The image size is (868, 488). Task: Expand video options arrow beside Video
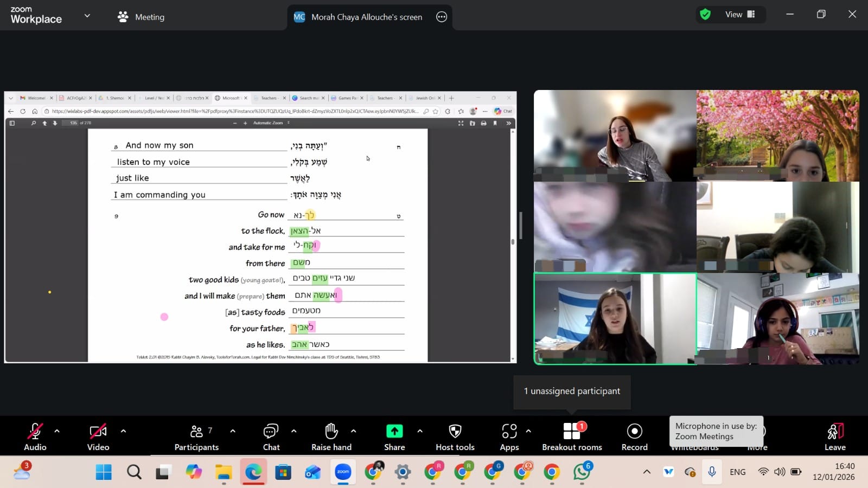pyautogui.click(x=123, y=431)
